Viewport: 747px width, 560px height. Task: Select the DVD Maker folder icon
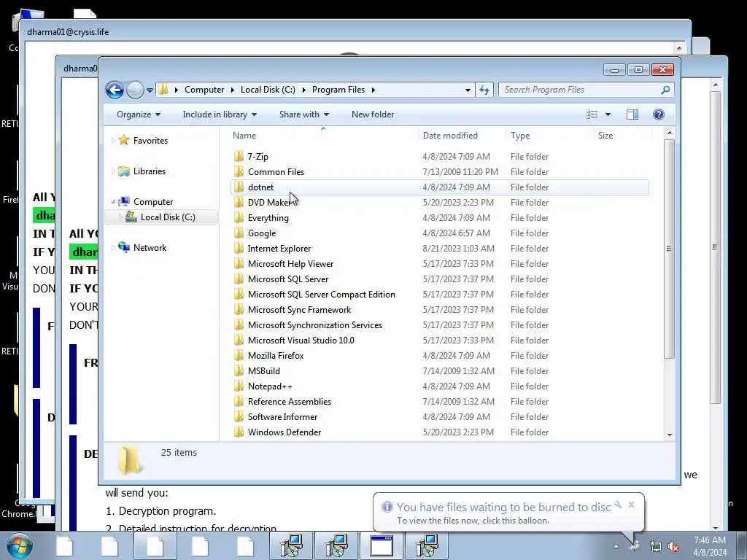(239, 203)
